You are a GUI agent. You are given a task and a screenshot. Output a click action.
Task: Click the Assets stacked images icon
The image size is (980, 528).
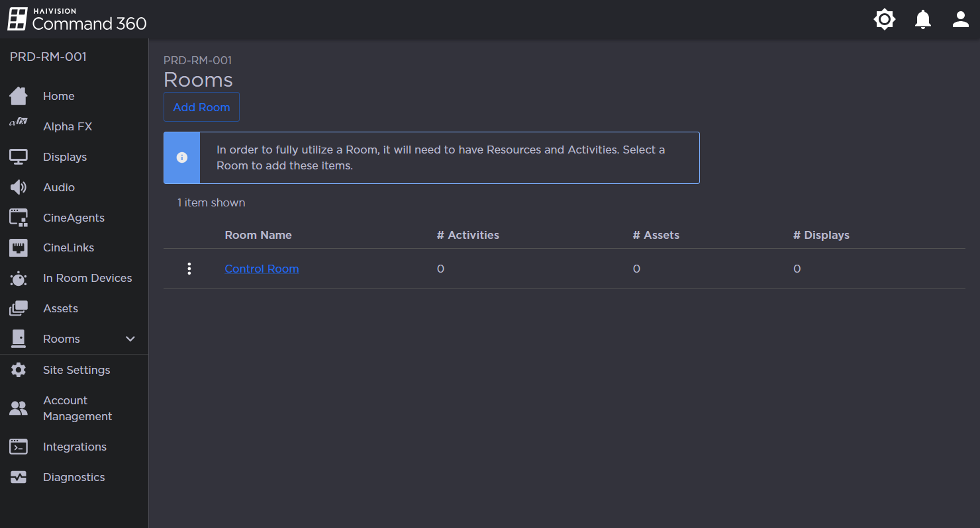point(19,308)
